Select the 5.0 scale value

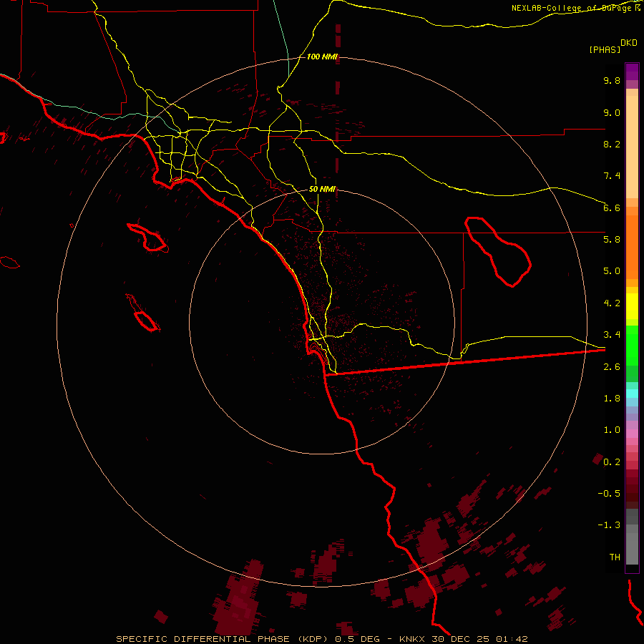click(612, 271)
